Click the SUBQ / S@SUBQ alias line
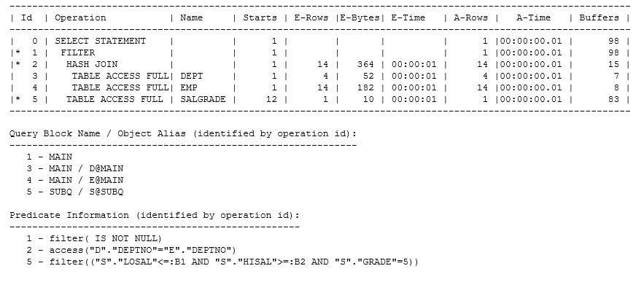The height and width of the screenshot is (282, 644). tap(74, 192)
